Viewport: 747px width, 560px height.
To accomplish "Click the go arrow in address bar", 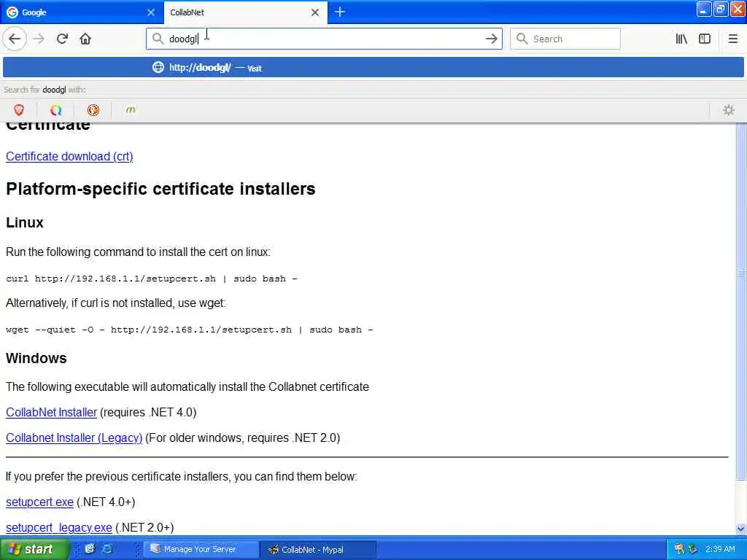I will (491, 39).
